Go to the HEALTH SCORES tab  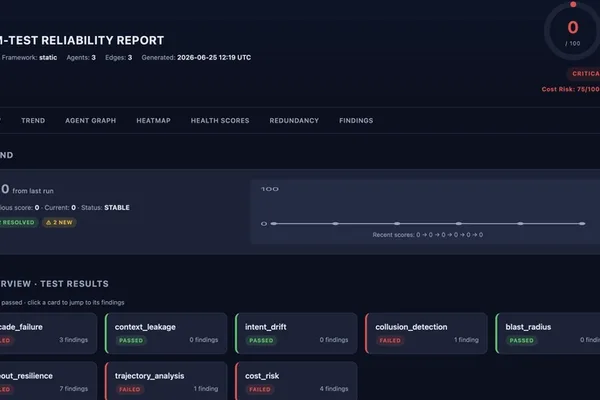coord(220,121)
